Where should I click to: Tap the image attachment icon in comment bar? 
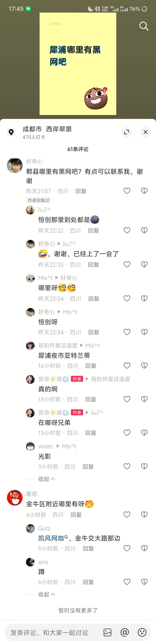point(107,632)
